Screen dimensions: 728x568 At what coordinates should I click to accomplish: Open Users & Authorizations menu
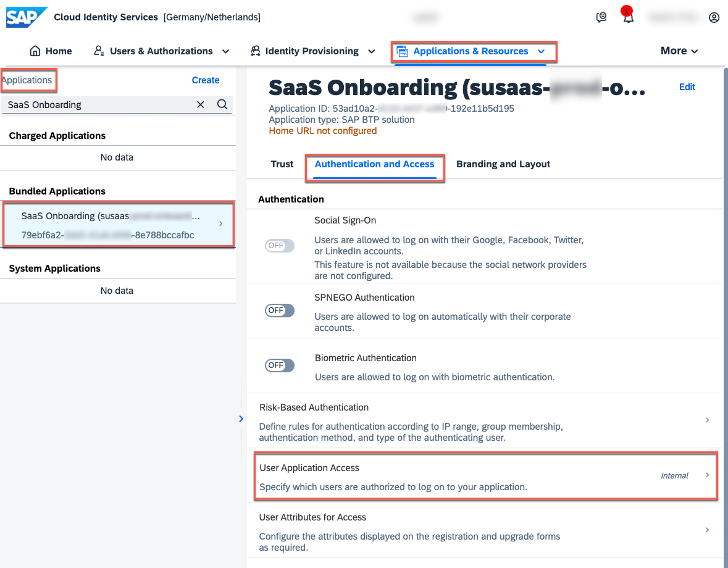tap(161, 51)
